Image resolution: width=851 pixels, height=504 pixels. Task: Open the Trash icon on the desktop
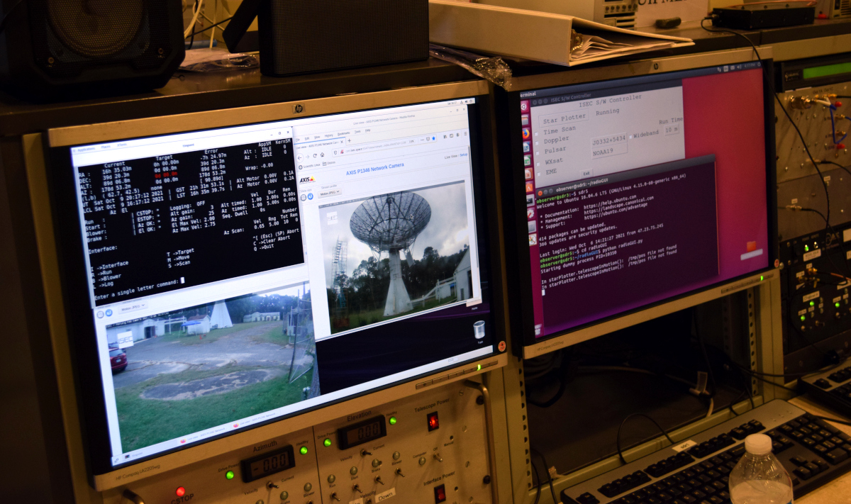coord(479,329)
